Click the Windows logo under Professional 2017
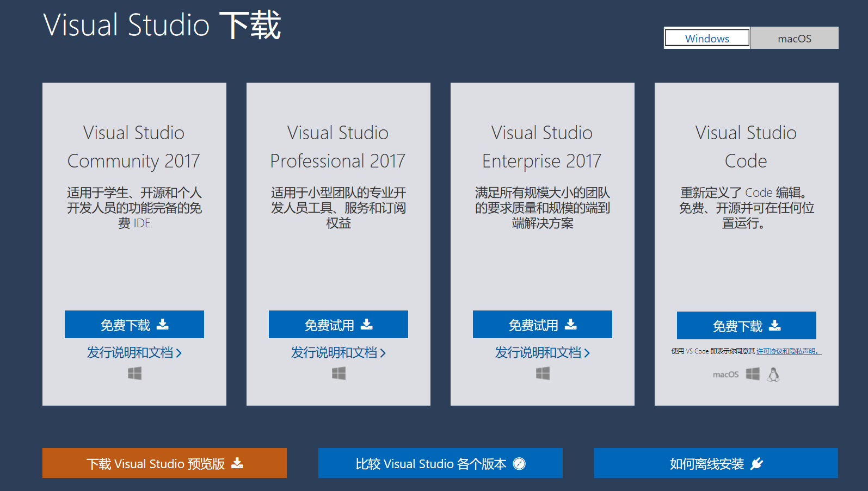The height and width of the screenshot is (491, 868). click(338, 373)
